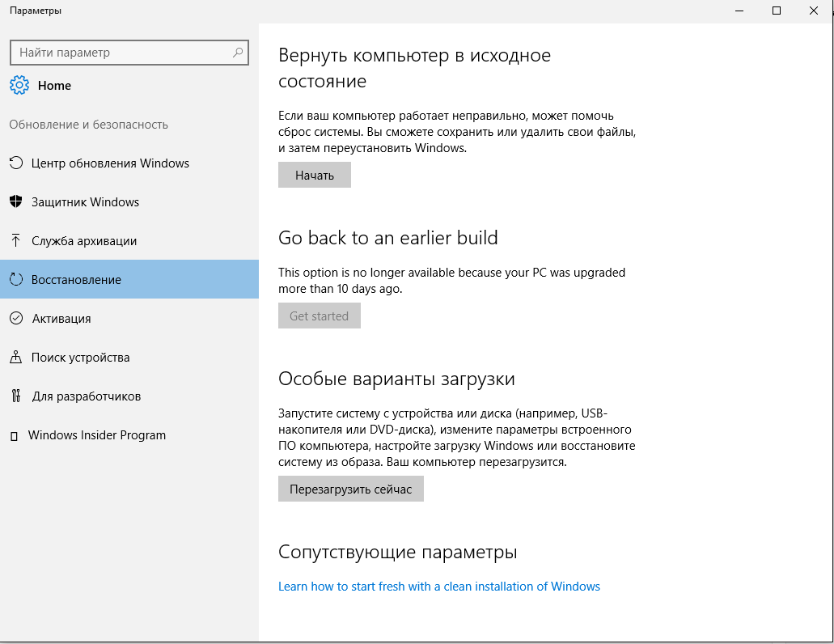The height and width of the screenshot is (644, 834).
Task: Click the disabled Get started button
Action: (x=320, y=316)
